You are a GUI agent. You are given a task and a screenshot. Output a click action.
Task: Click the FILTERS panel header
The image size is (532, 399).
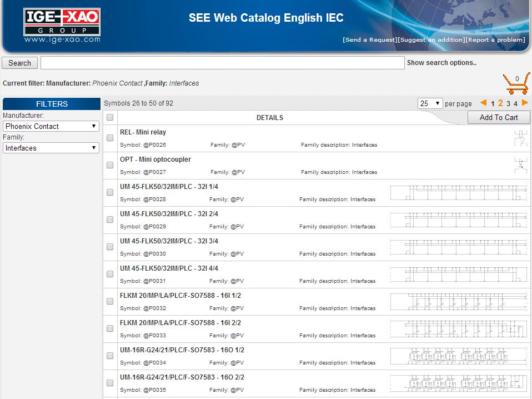(52, 104)
